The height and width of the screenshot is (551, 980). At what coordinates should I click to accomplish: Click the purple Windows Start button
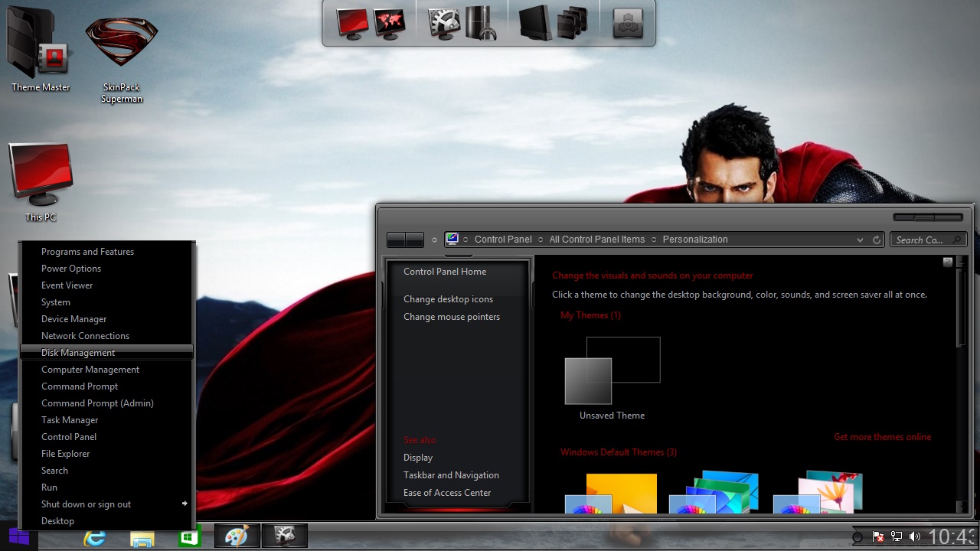pyautogui.click(x=19, y=536)
